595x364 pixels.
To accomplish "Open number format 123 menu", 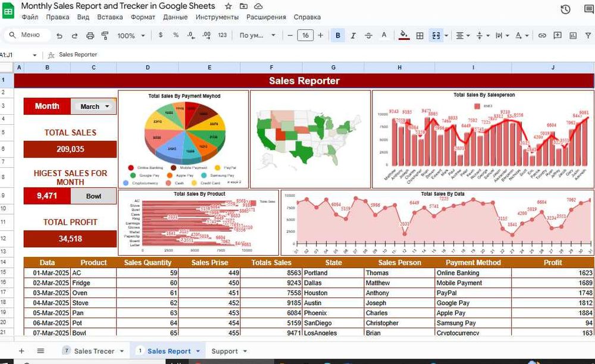I will point(223,35).
